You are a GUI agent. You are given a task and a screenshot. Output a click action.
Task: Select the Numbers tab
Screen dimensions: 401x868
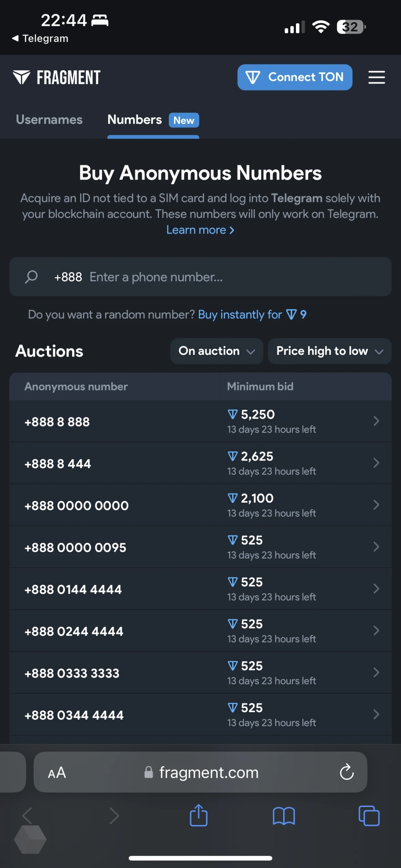(x=135, y=120)
